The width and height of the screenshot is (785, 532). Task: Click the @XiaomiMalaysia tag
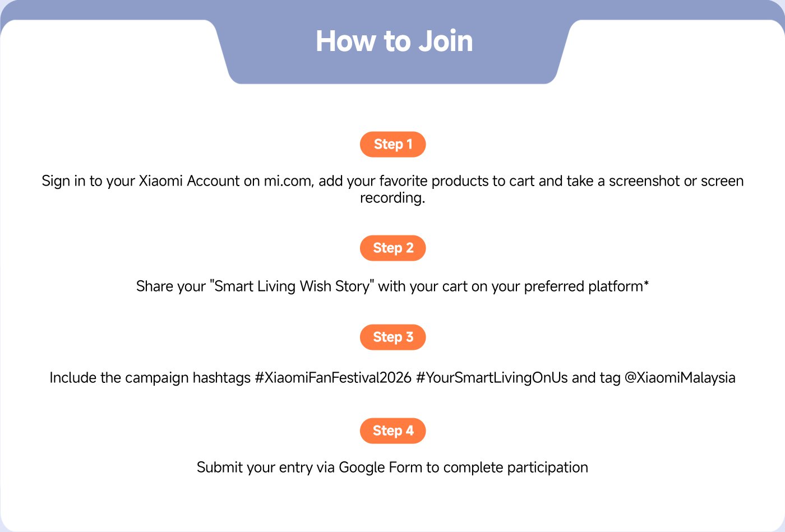click(680, 378)
